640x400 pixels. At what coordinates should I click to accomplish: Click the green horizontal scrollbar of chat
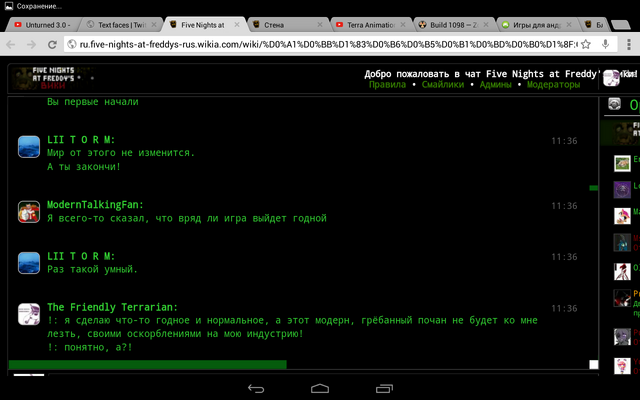coord(148,364)
